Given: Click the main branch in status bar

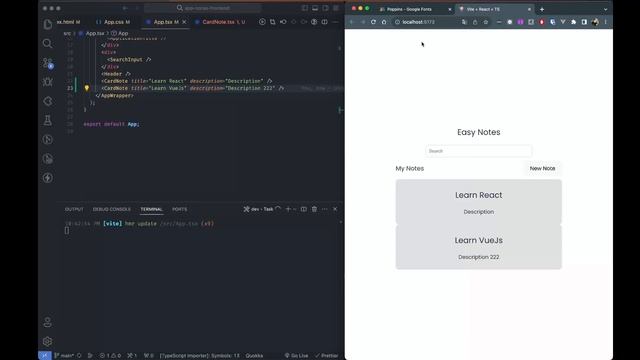Looking at the screenshot, I should (x=64, y=356).
